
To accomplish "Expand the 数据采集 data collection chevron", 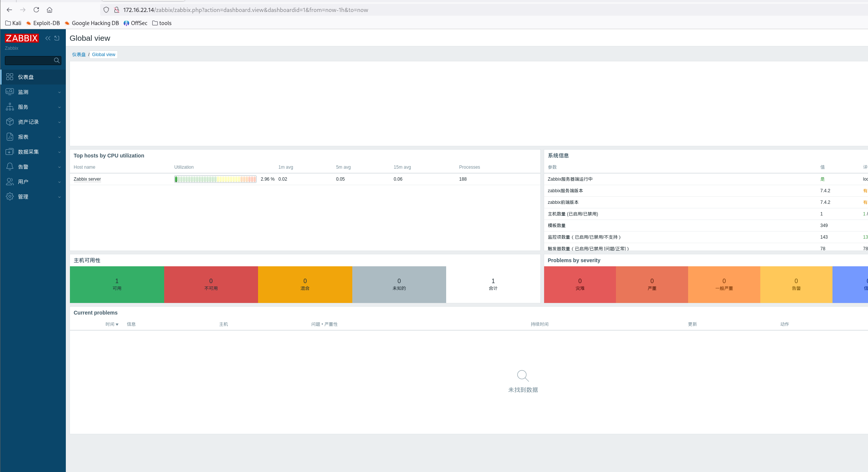I will tap(59, 152).
